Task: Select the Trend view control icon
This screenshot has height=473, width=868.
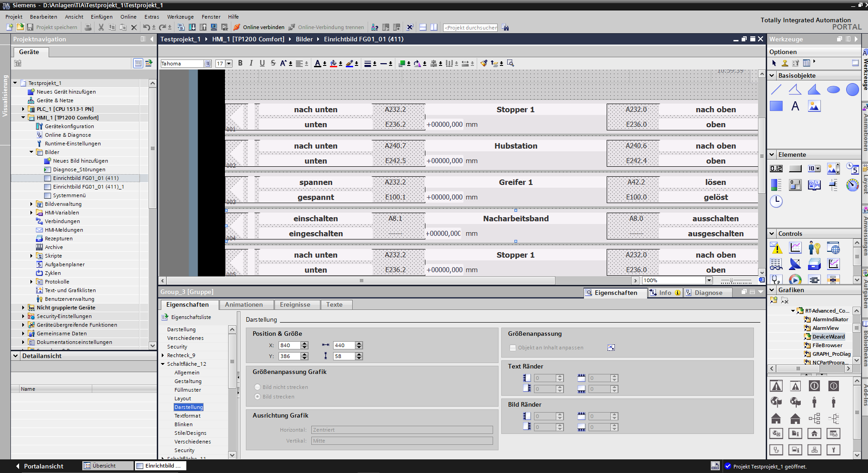Action: click(795, 248)
